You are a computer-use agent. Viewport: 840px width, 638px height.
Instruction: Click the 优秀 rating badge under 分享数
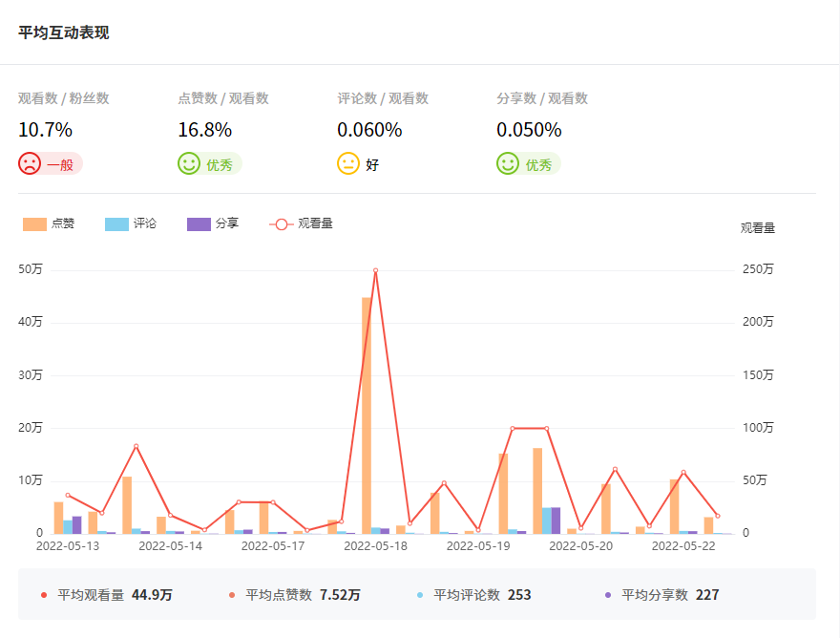point(538,164)
